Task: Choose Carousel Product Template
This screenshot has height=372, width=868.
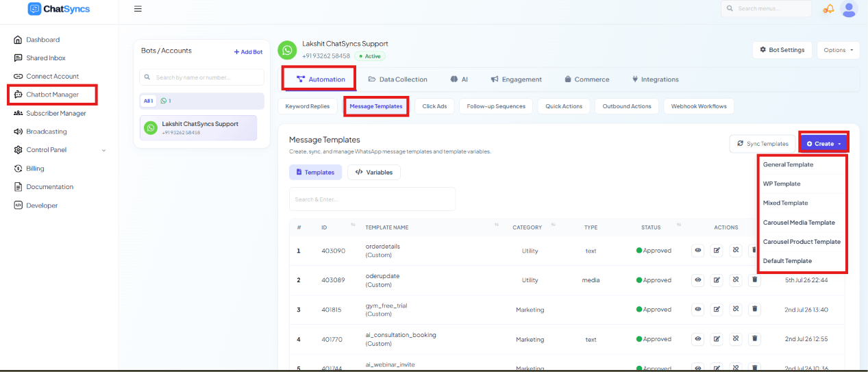Action: point(802,242)
